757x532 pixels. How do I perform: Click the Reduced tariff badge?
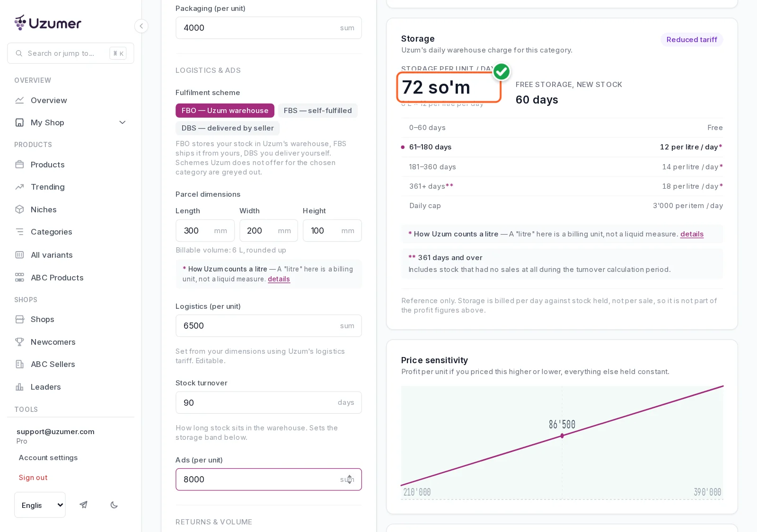pyautogui.click(x=692, y=40)
